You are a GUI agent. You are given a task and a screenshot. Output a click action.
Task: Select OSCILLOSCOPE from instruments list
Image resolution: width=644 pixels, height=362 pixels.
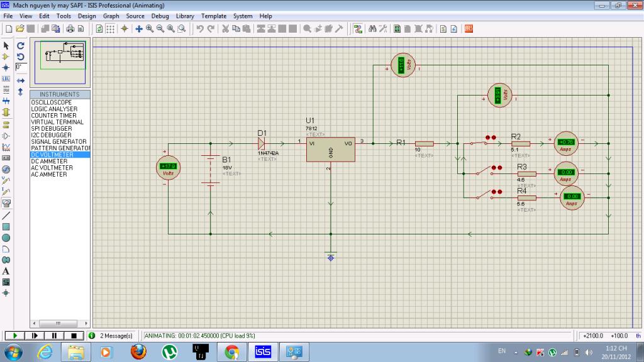click(52, 102)
